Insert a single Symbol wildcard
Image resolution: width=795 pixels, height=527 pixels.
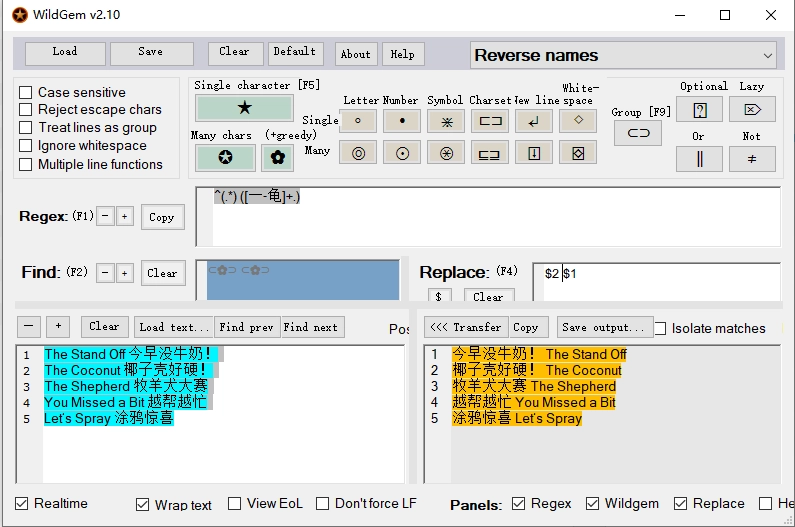(445, 121)
